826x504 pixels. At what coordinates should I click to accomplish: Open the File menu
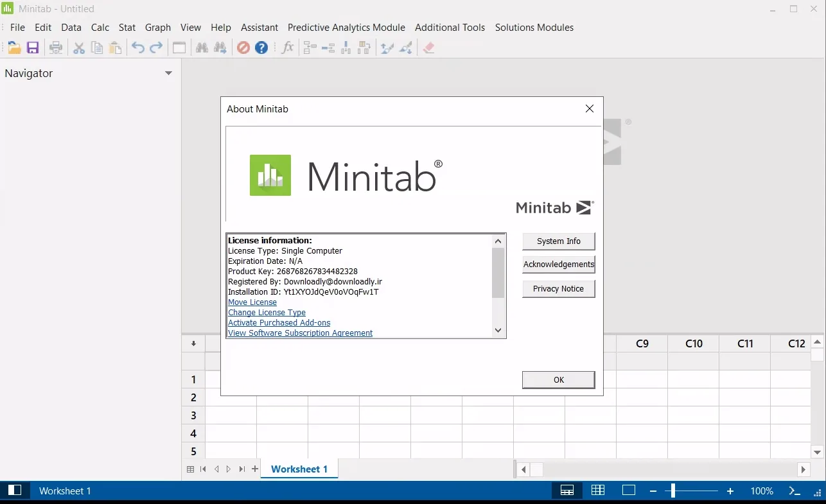coord(17,28)
